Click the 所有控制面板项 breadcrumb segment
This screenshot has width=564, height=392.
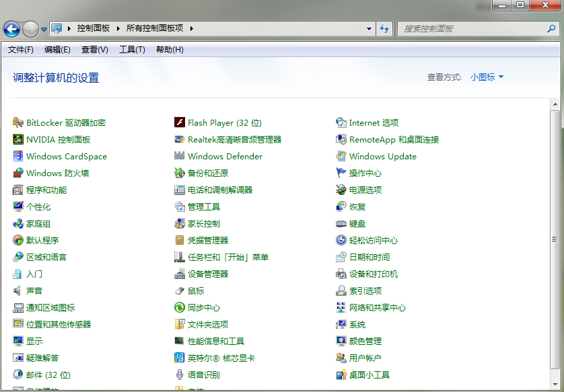[155, 28]
